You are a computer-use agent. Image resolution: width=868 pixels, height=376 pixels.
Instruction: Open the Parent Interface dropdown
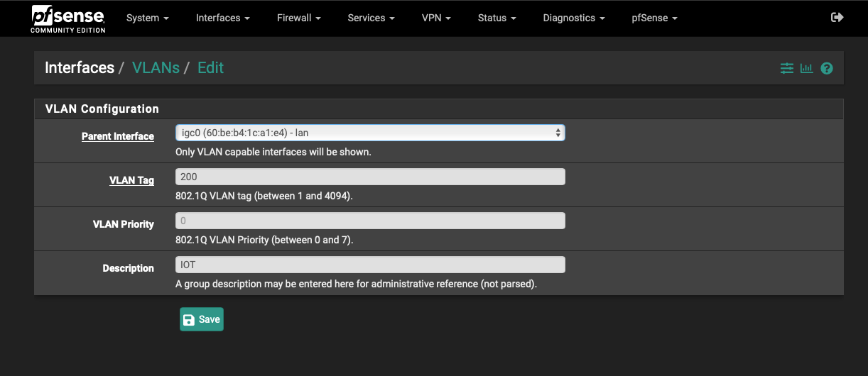coord(370,133)
